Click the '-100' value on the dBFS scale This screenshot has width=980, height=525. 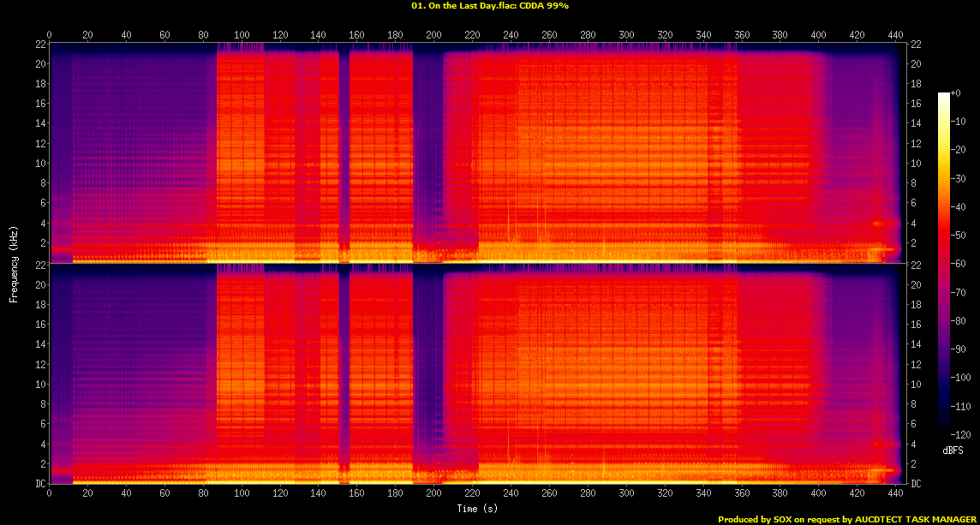960,378
